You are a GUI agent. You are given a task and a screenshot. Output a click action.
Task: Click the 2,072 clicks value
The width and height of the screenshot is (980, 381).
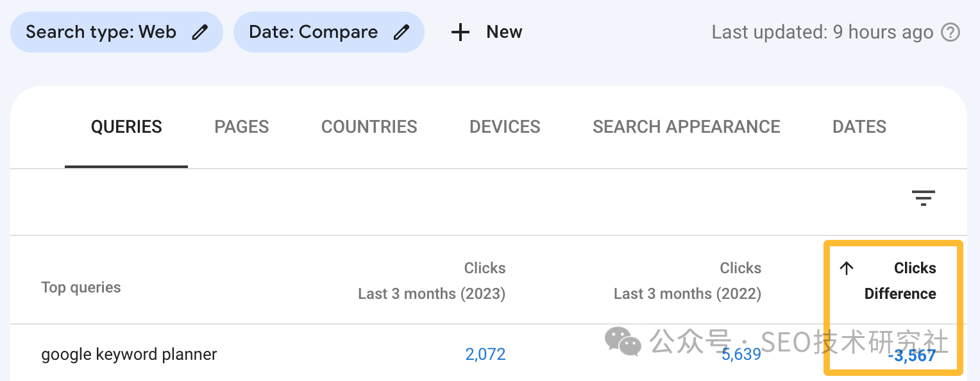[x=486, y=354]
